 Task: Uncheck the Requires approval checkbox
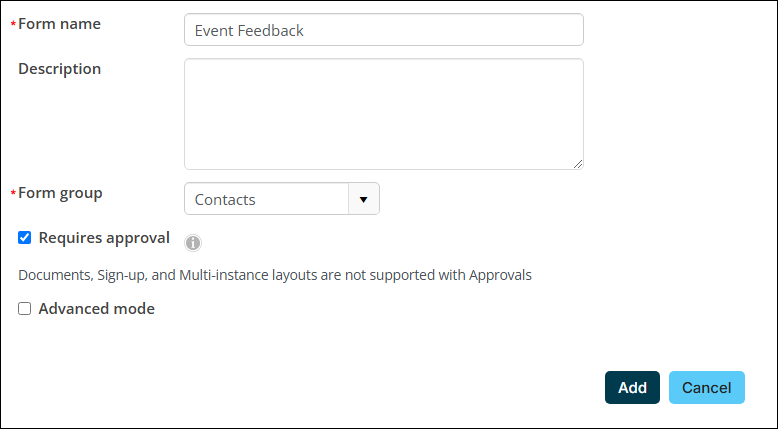[x=24, y=238]
